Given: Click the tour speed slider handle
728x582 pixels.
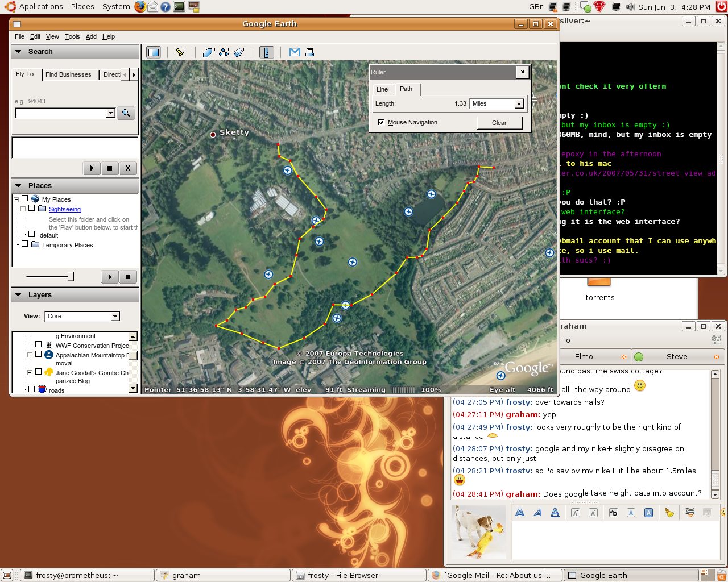Looking at the screenshot, I should (71, 277).
